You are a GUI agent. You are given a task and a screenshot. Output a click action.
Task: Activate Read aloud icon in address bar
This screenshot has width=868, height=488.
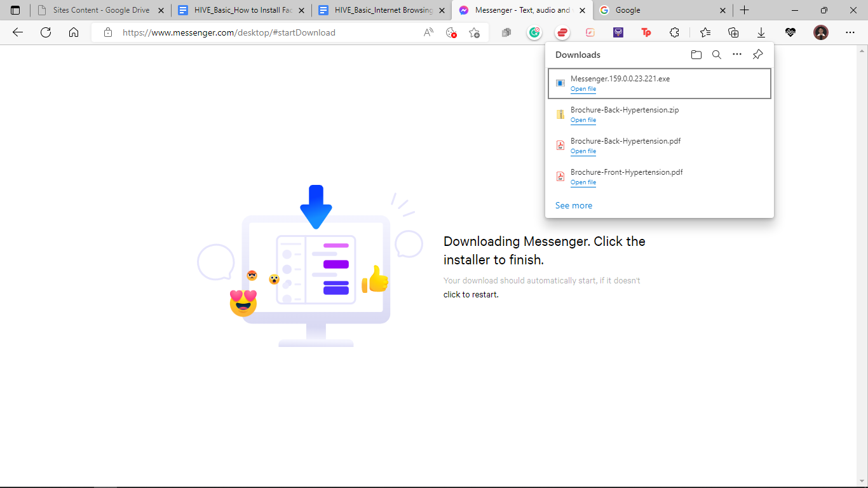click(429, 32)
